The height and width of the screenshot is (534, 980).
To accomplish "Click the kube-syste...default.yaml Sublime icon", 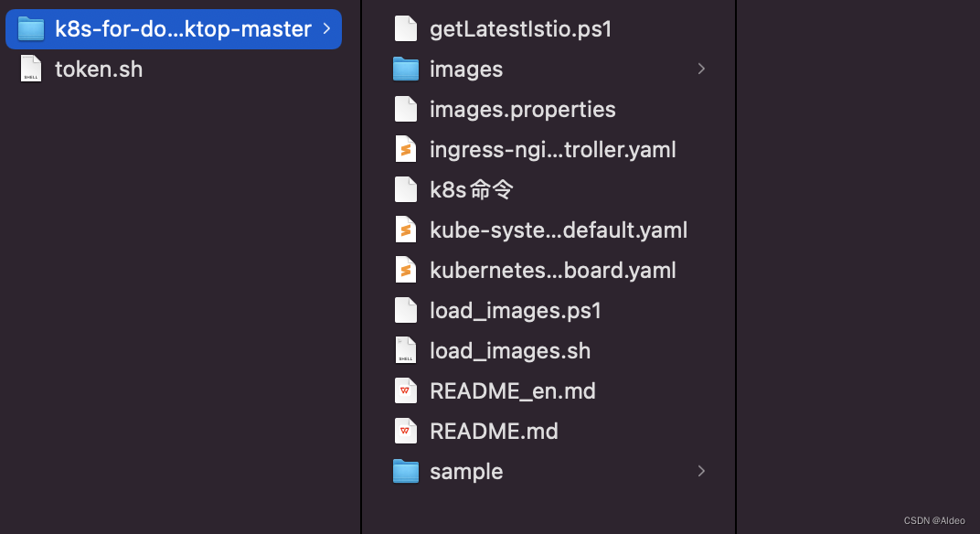I will pyautogui.click(x=406, y=230).
